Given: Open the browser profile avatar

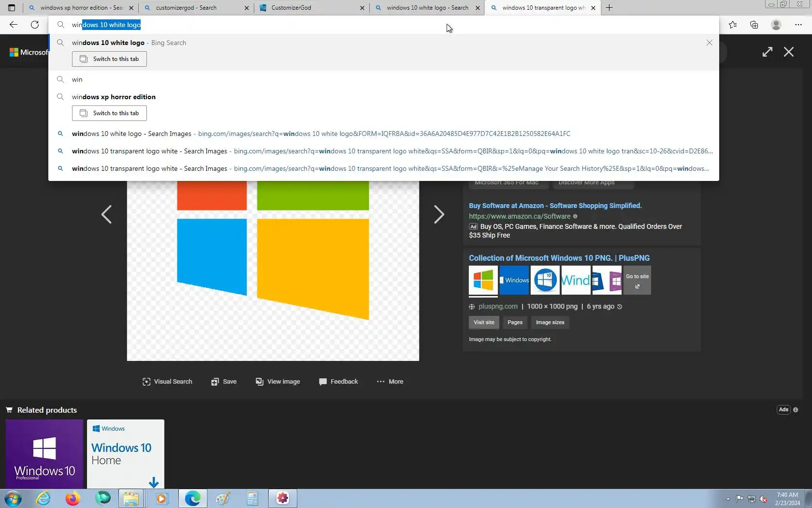Looking at the screenshot, I should [776, 25].
